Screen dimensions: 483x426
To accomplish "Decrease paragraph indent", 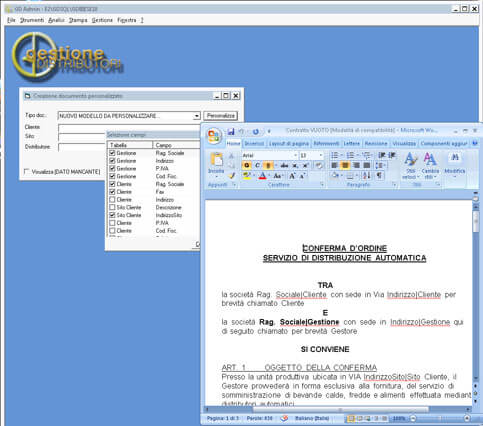I will (x=382, y=155).
